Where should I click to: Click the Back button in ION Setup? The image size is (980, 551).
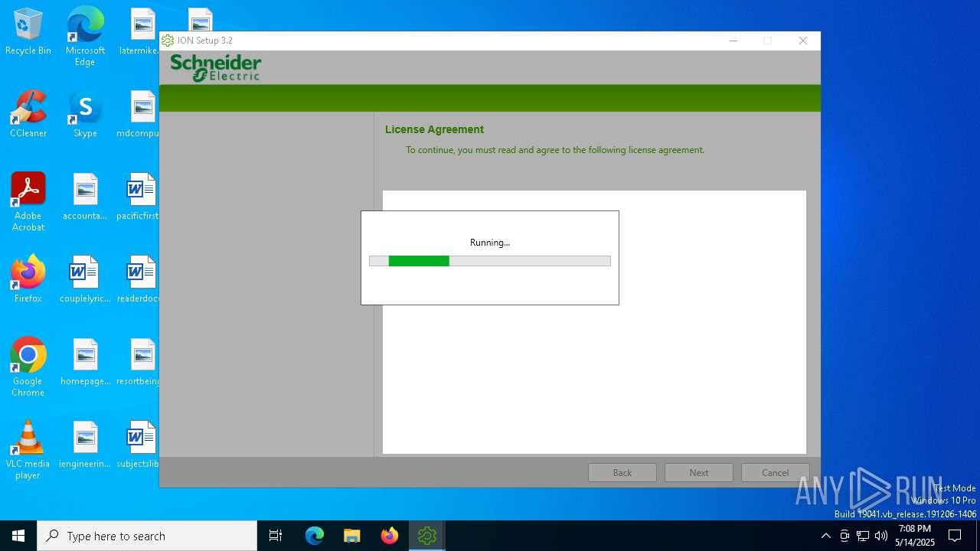(x=622, y=472)
